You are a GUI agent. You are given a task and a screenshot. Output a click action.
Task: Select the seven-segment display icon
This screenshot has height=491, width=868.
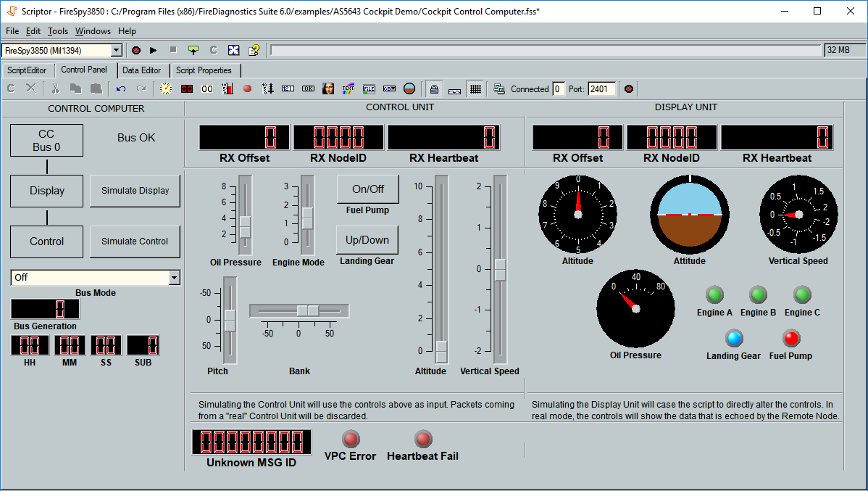point(185,88)
